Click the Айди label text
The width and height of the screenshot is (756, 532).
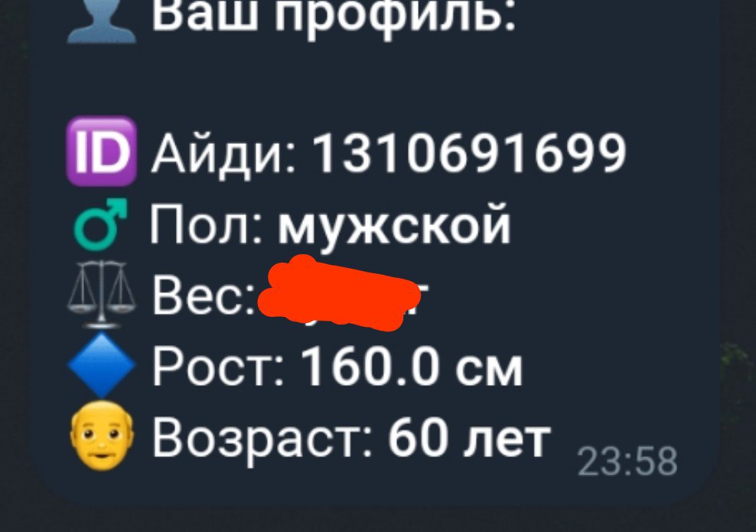(x=223, y=155)
